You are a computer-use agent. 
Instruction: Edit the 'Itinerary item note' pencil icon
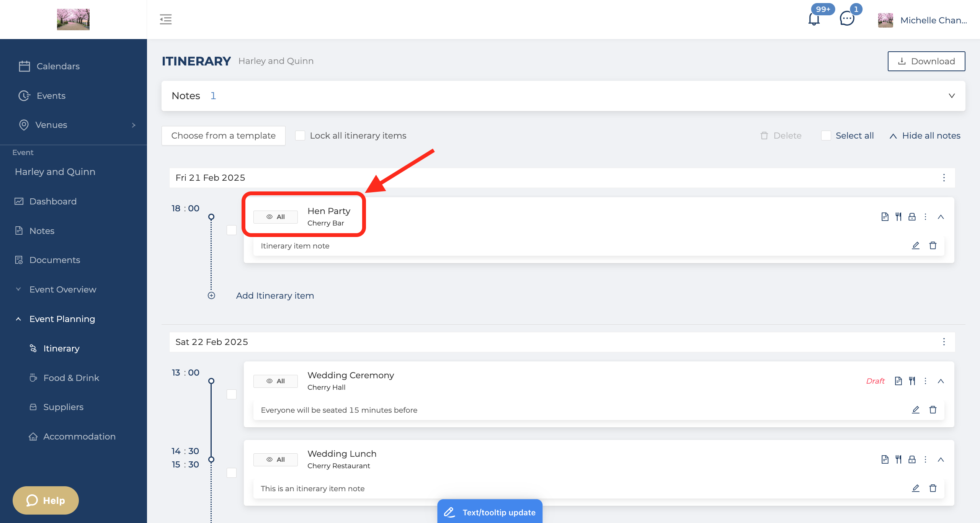pyautogui.click(x=916, y=245)
